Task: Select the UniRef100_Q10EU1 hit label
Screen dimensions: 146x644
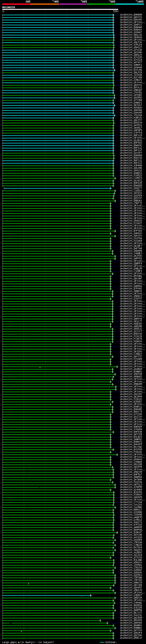Action: tap(131, 140)
